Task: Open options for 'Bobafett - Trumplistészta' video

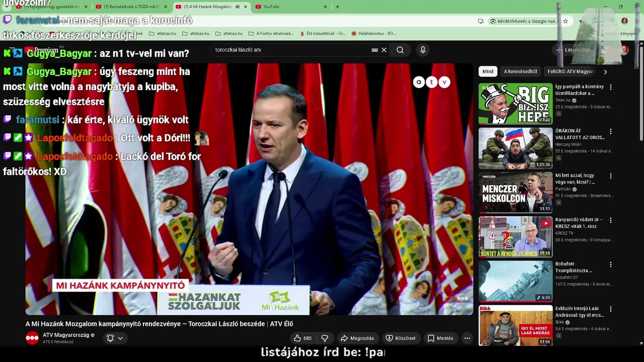Action: point(611,264)
